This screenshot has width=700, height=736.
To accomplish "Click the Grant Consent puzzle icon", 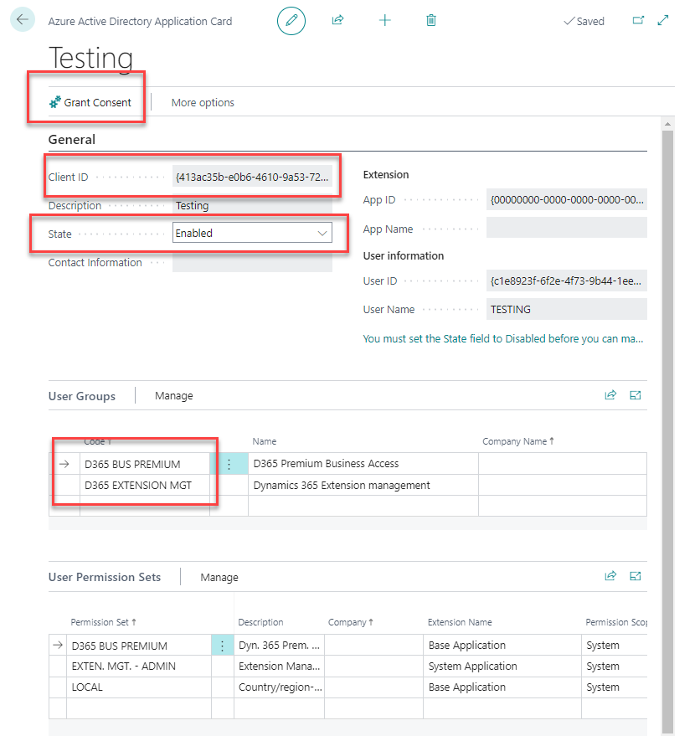I will coord(57,101).
